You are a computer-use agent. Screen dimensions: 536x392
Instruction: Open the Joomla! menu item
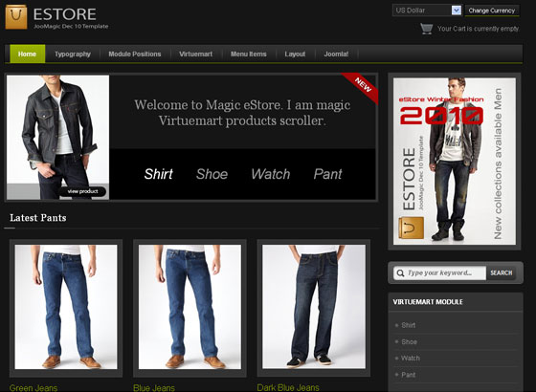[x=336, y=54]
